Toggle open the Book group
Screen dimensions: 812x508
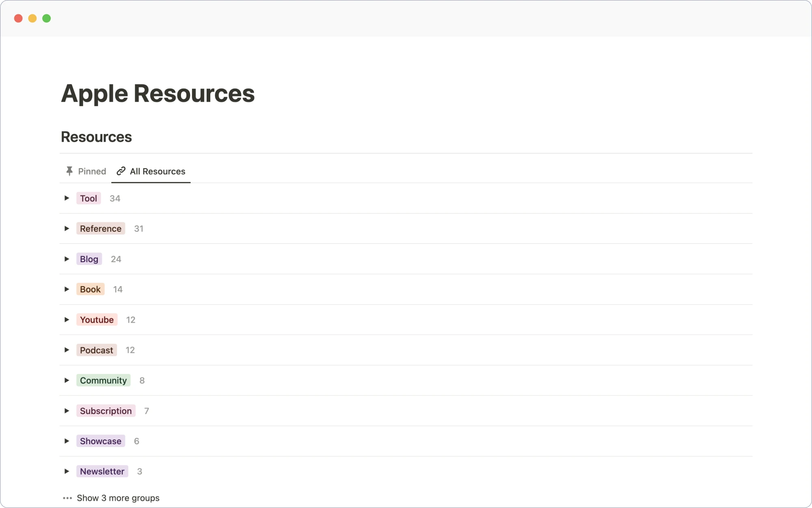click(x=66, y=289)
